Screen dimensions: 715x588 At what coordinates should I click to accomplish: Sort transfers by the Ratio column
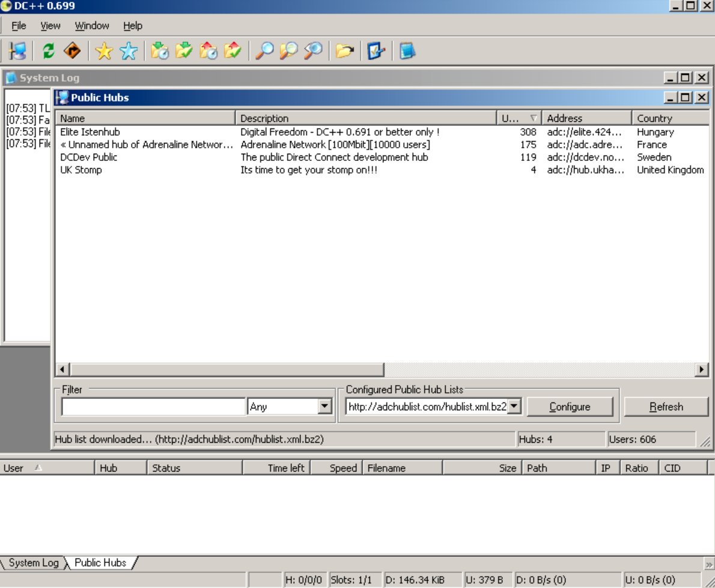[x=639, y=468]
